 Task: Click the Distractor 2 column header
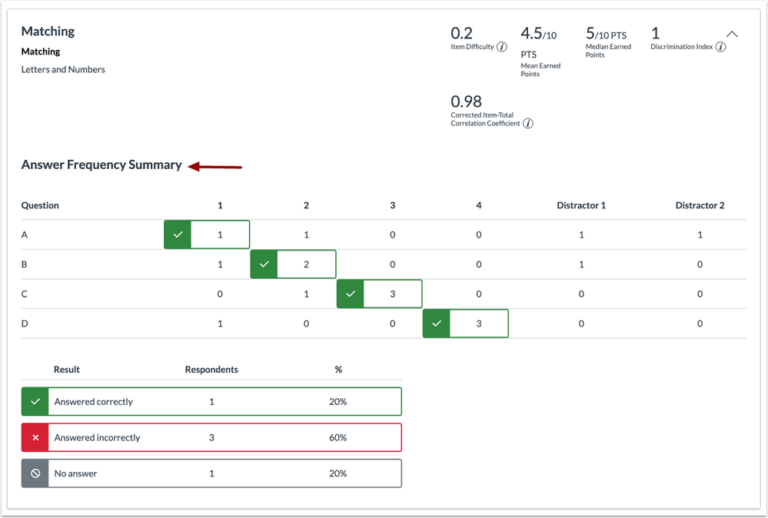click(x=699, y=206)
